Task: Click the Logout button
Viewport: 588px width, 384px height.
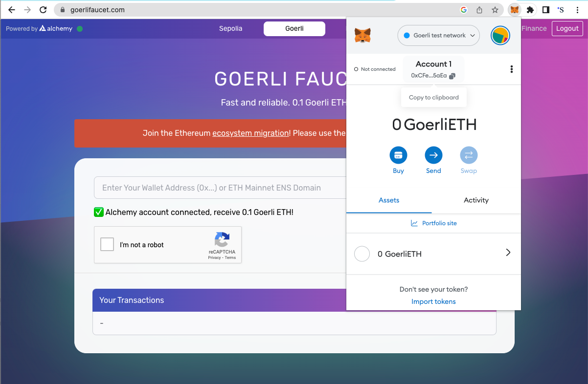Action: pos(567,29)
